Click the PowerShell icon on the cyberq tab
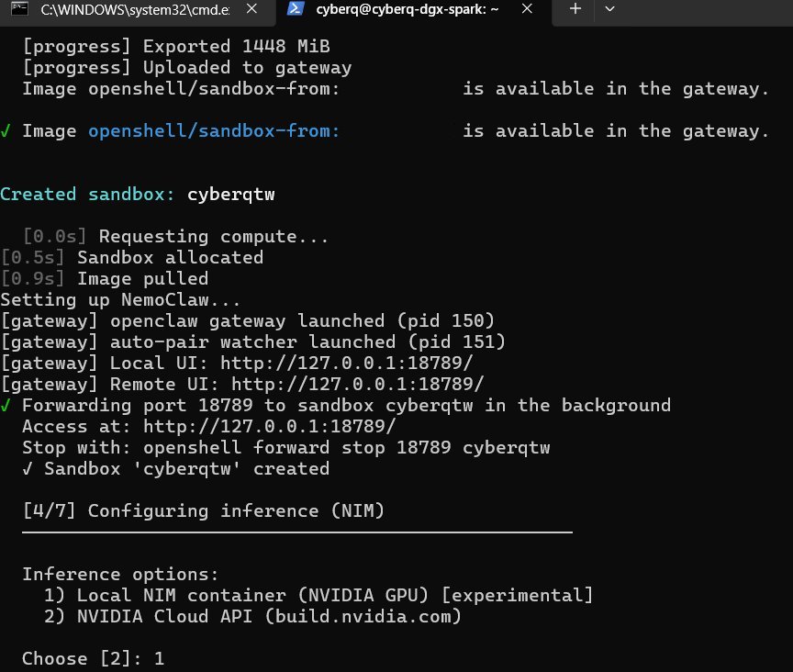This screenshot has height=672, width=793. [295, 9]
